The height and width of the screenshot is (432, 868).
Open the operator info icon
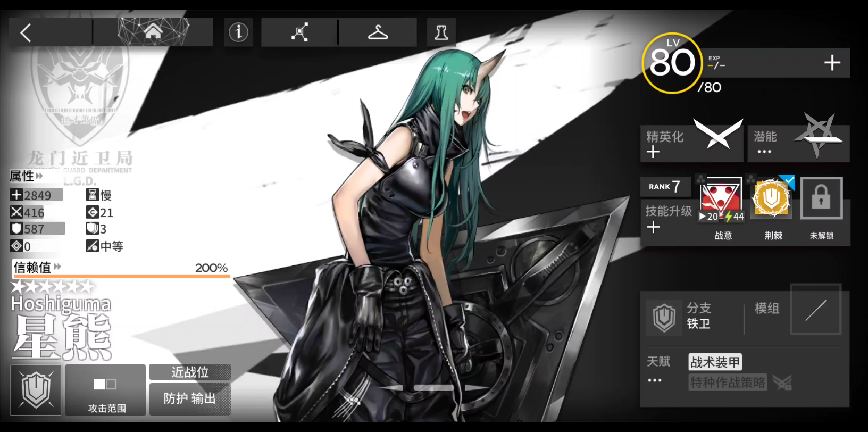click(x=238, y=32)
